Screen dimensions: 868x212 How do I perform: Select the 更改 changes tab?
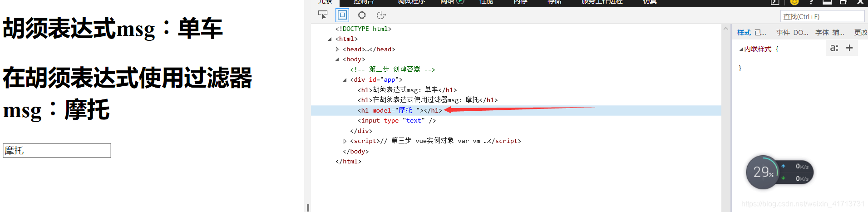click(861, 32)
